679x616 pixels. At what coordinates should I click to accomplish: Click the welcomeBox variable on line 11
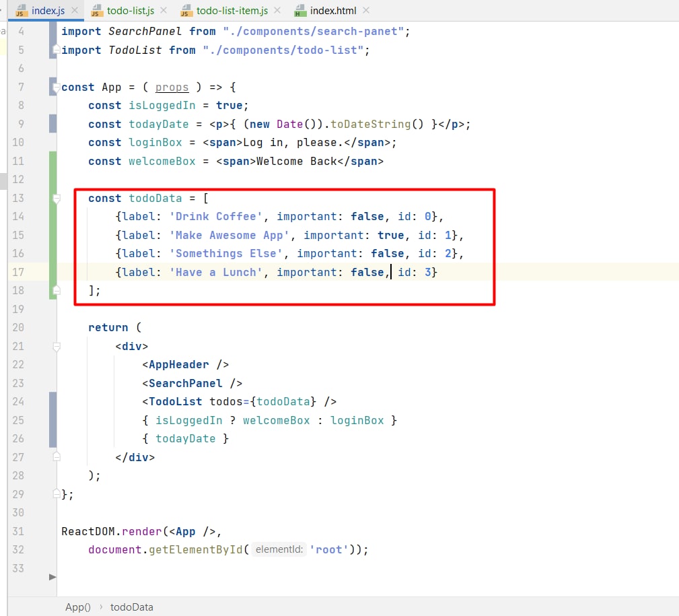pyautogui.click(x=162, y=161)
